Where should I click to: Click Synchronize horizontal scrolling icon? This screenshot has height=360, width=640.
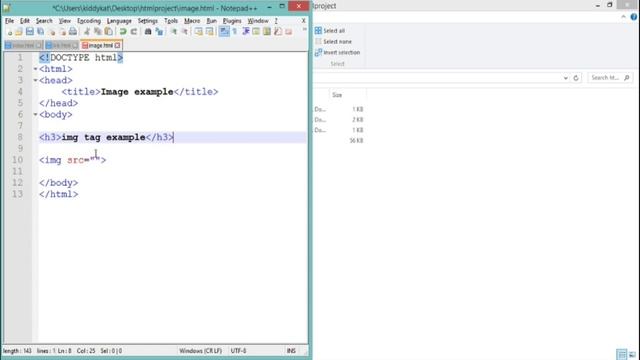coord(209,32)
